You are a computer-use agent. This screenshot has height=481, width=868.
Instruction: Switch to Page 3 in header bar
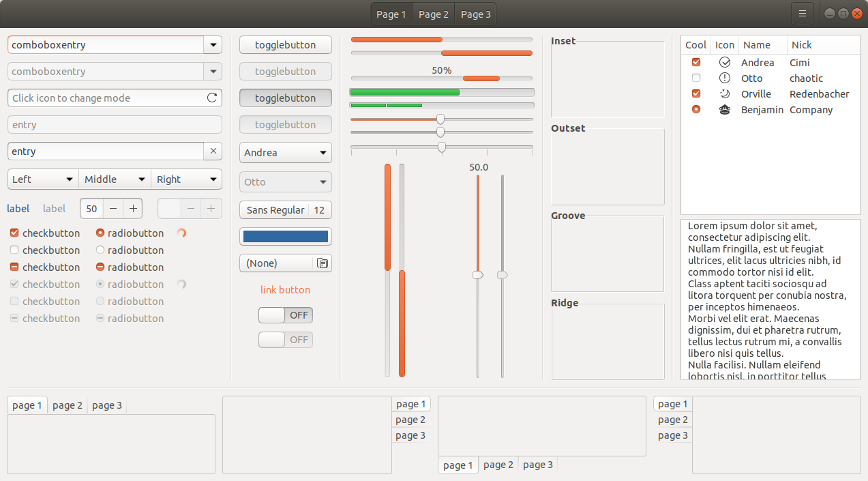pos(475,14)
